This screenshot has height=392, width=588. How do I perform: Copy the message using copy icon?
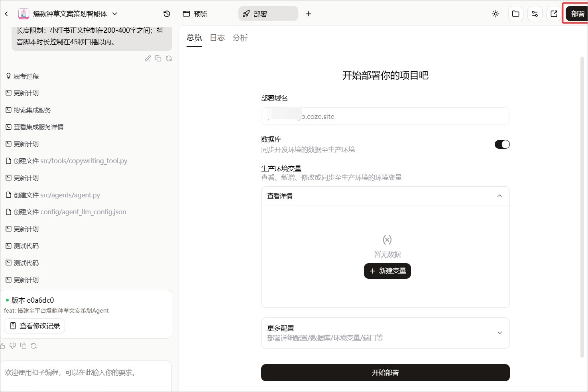pyautogui.click(x=158, y=59)
